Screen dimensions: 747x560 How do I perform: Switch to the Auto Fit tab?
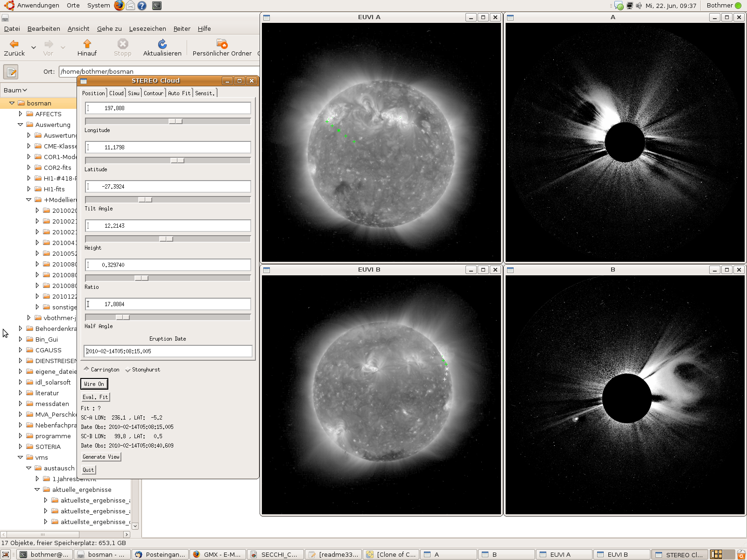point(179,93)
